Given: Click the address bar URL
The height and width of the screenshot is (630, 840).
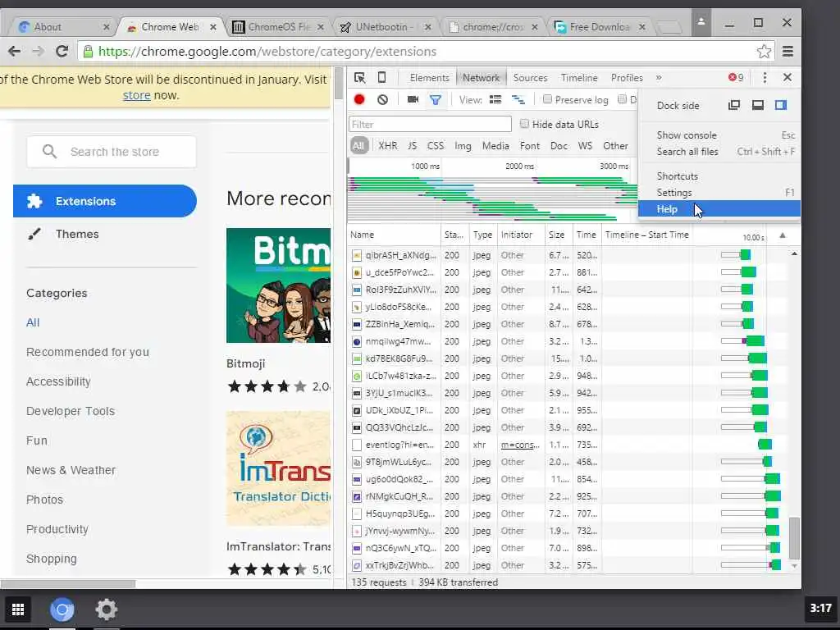Looking at the screenshot, I should click(x=267, y=52).
